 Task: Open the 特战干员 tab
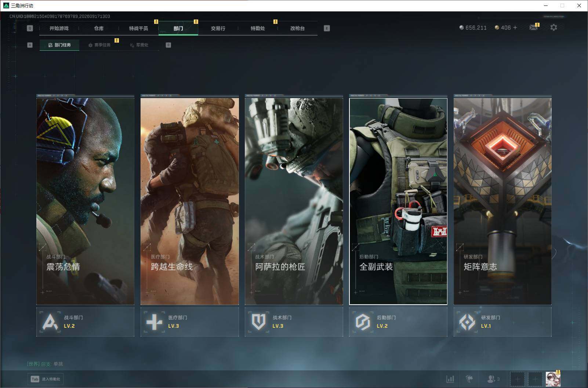point(138,28)
